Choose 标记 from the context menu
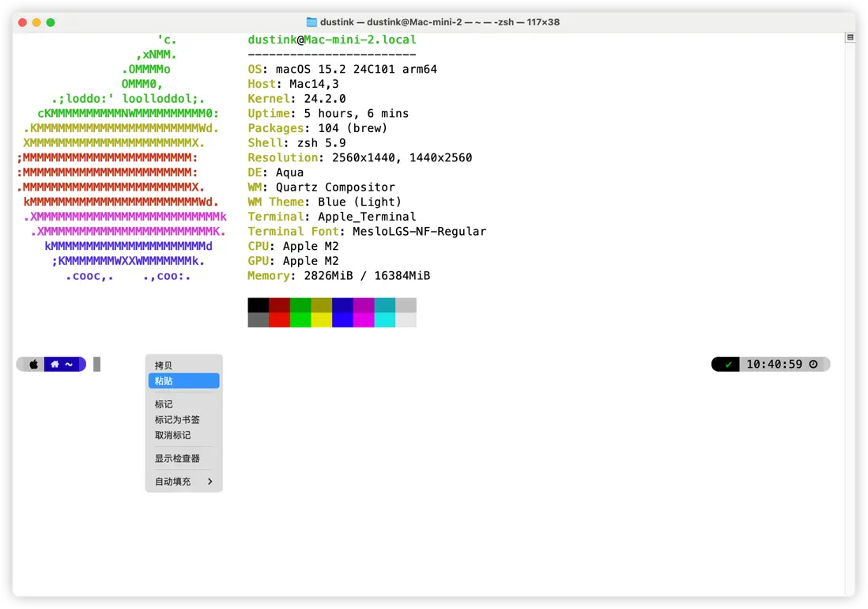Viewport: 868px width, 609px height. tap(164, 404)
